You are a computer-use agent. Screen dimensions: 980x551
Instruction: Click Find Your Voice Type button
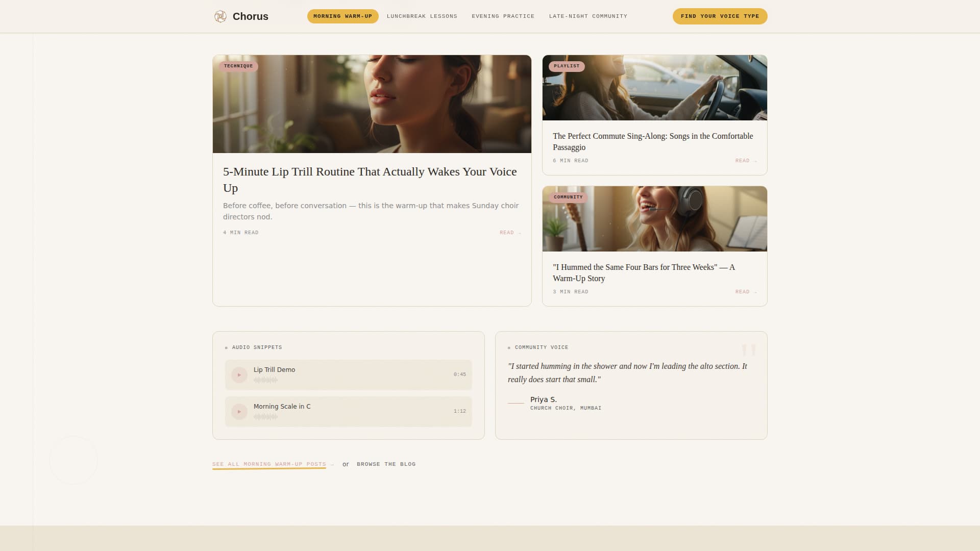[x=720, y=16]
